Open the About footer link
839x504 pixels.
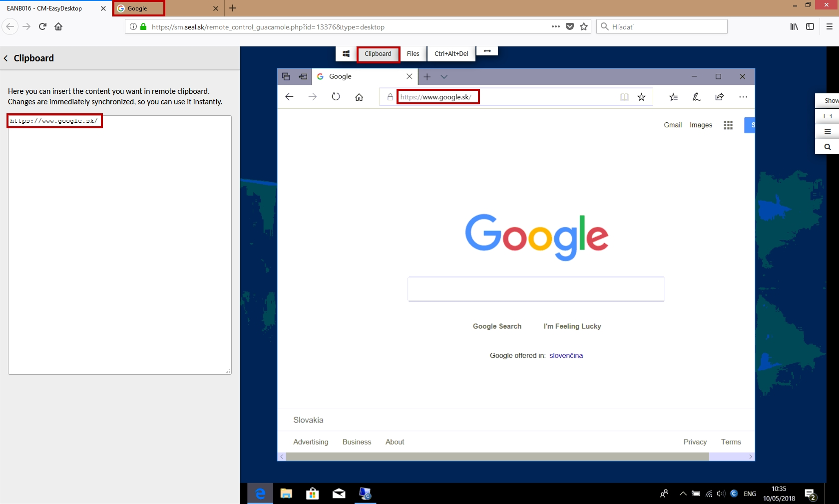(x=395, y=442)
